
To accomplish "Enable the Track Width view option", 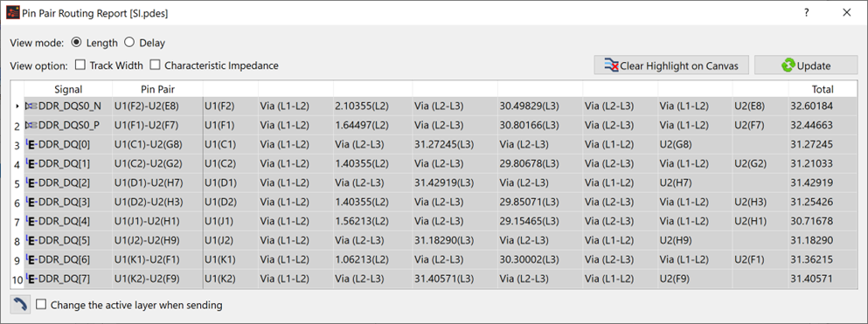I will [x=80, y=65].
